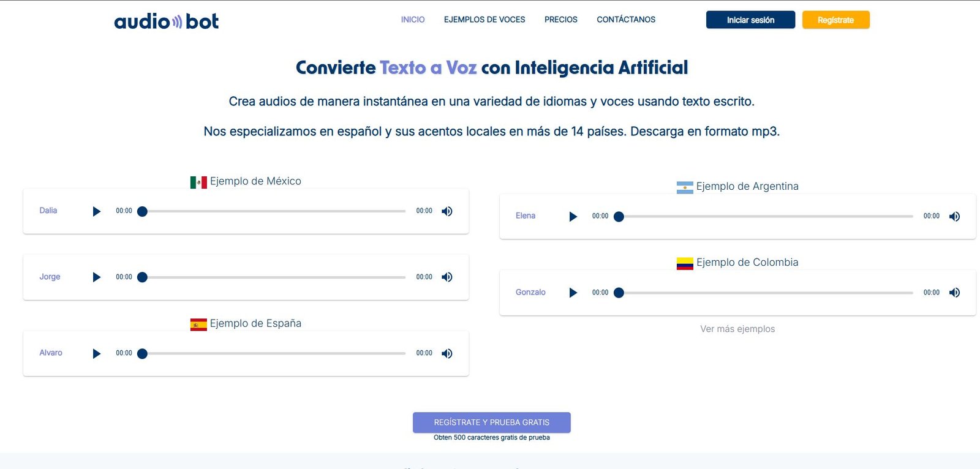Click the Dalia audio progress slider
The width and height of the screenshot is (980, 469).
(274, 211)
